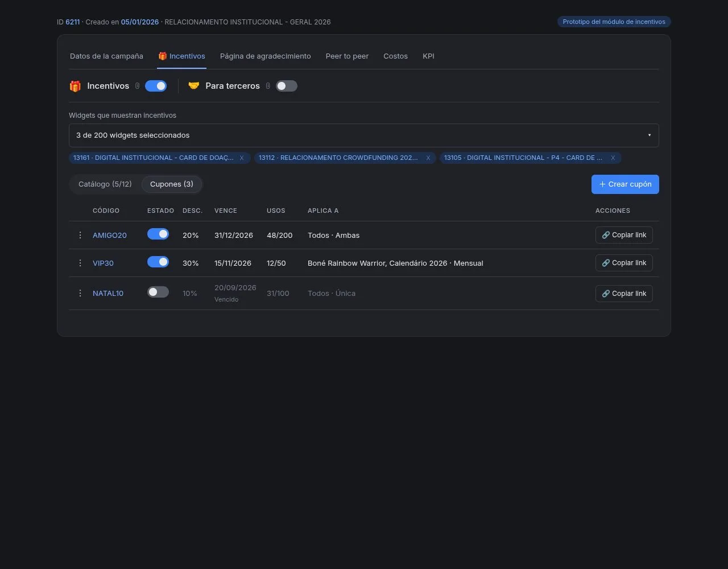The width and height of the screenshot is (728, 569).
Task: Open row menu for coupon AMIGO20
Action: click(x=80, y=235)
